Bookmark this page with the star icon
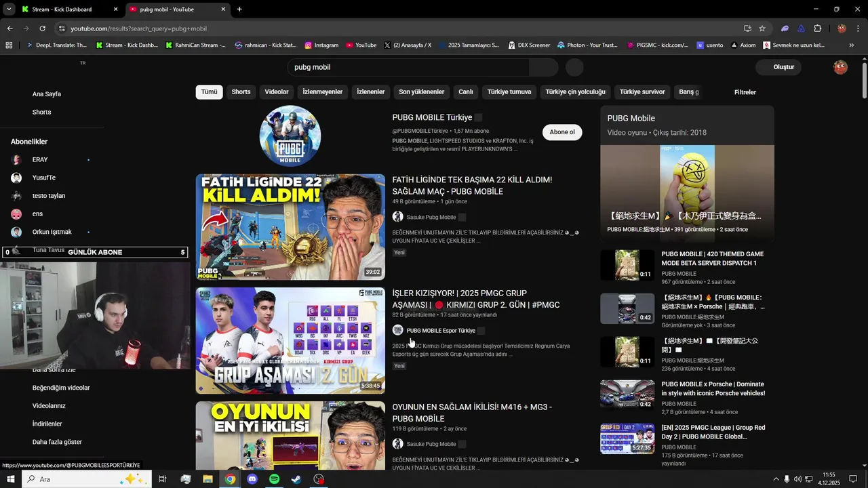Image resolution: width=868 pixels, height=488 pixels. coord(762,28)
